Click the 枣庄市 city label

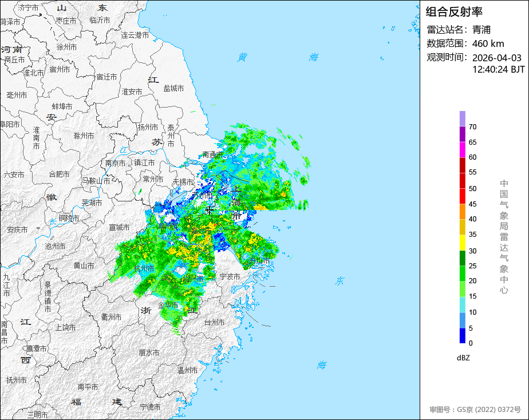(x=66, y=21)
